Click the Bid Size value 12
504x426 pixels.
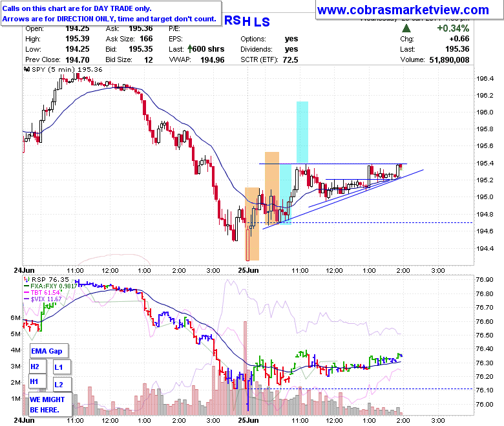click(x=149, y=60)
